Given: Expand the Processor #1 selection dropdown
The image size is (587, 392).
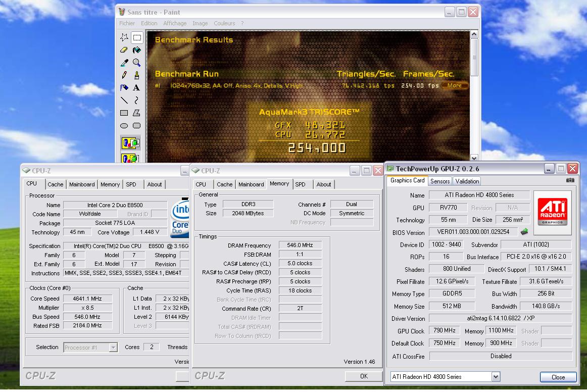Looking at the screenshot, I should pos(113,348).
